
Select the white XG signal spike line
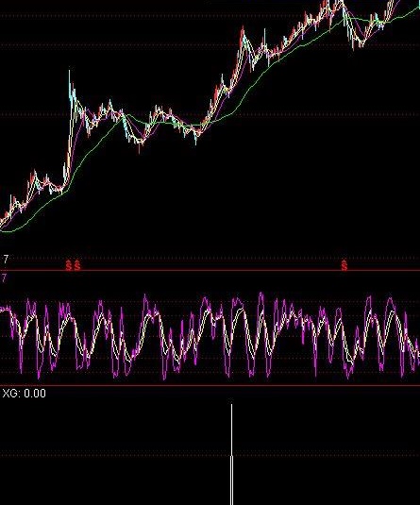coord(231,454)
